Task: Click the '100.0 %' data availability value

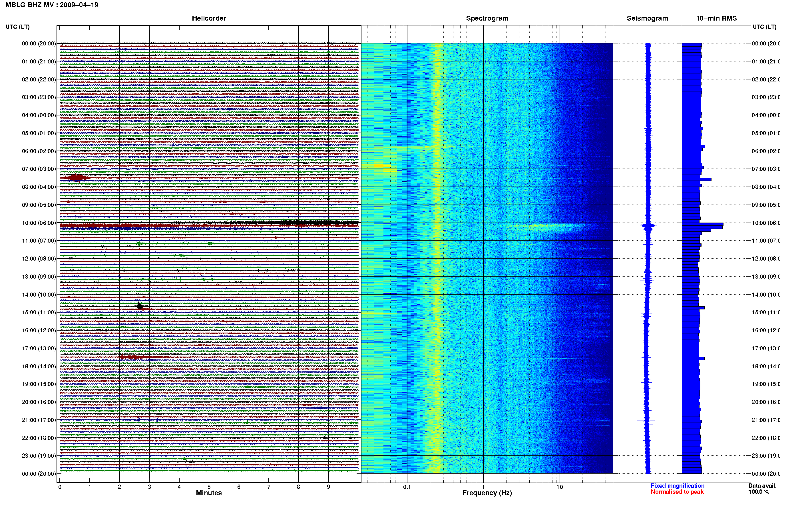Action: (759, 491)
